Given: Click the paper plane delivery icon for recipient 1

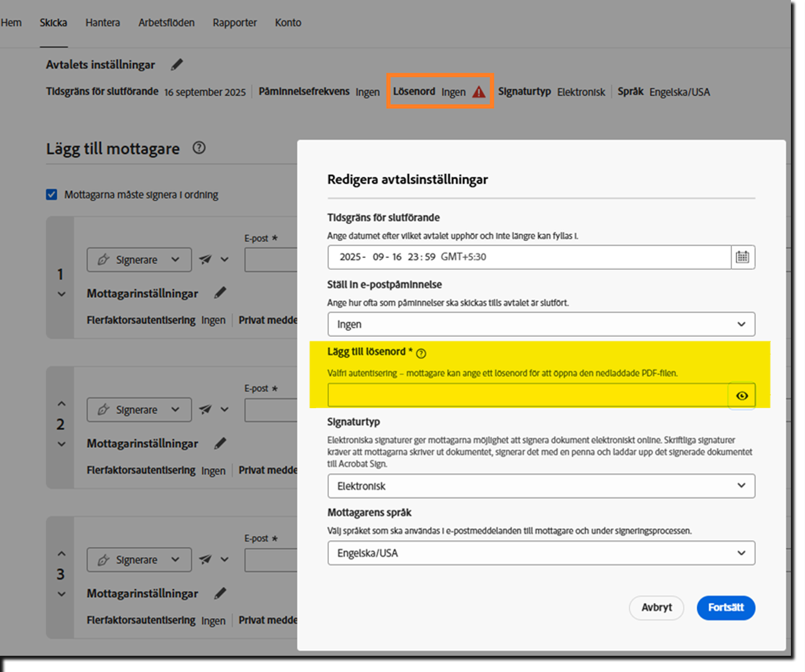Looking at the screenshot, I should pyautogui.click(x=204, y=260).
